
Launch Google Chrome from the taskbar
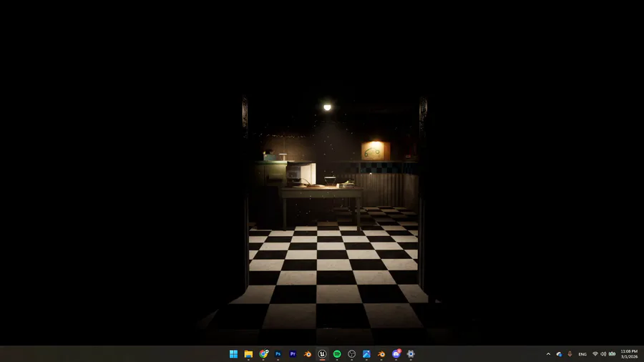[263, 354]
